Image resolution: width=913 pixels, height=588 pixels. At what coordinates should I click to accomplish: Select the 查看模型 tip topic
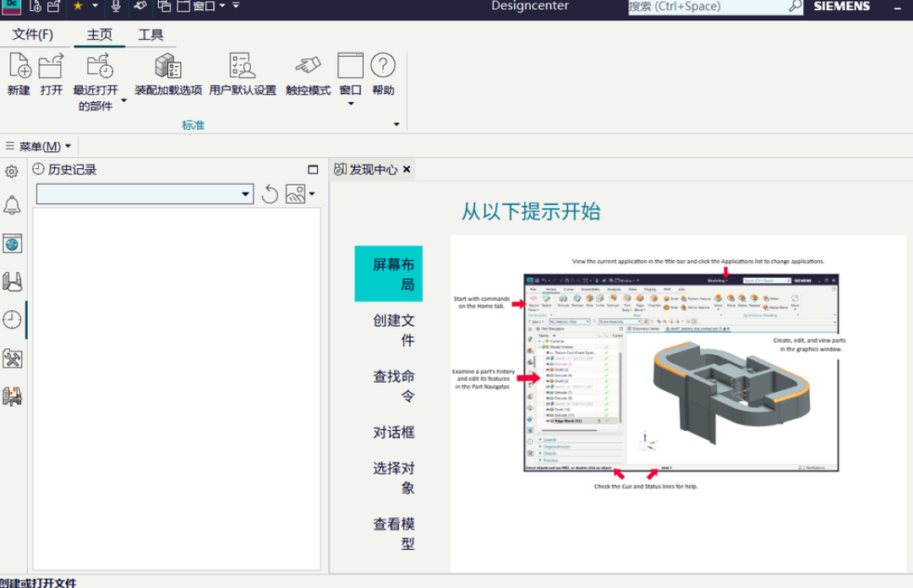394,534
